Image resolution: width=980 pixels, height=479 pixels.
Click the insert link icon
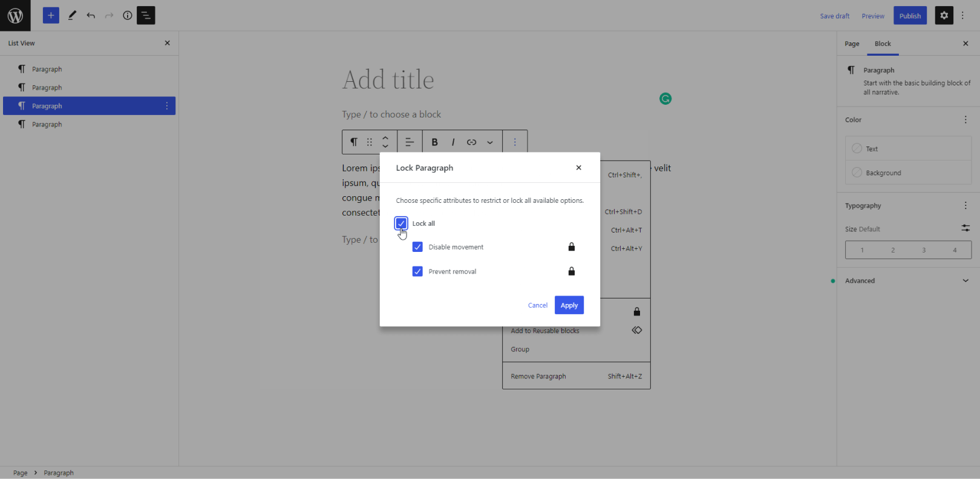point(471,142)
